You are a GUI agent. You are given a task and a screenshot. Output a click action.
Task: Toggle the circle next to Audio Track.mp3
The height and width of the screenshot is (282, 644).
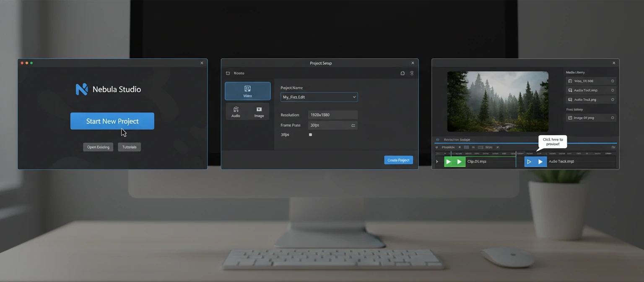click(612, 99)
